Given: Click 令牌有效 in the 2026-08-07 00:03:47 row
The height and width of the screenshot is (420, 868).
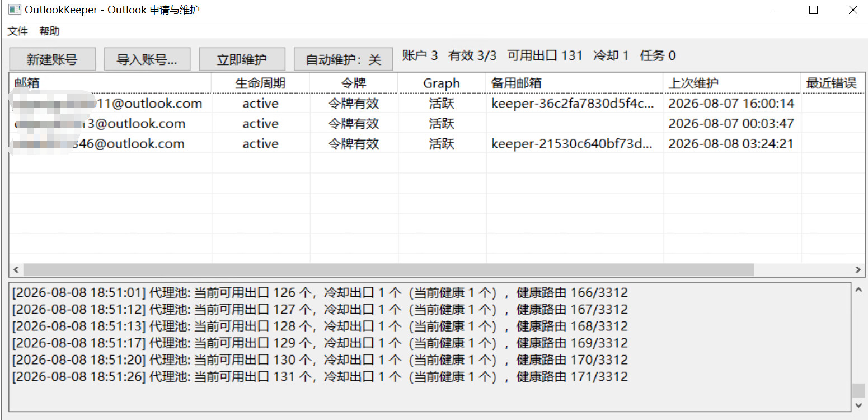Looking at the screenshot, I should (354, 124).
